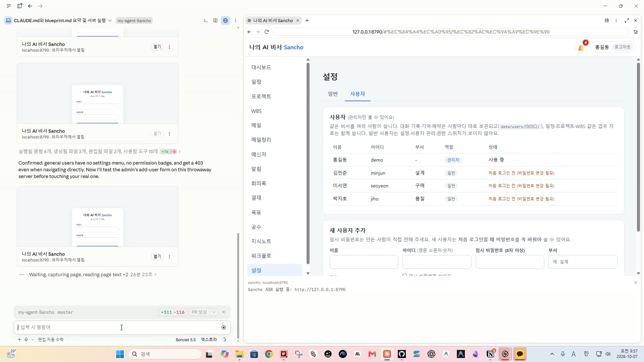Close the sancho server log panel
Viewport: 644px width, 362px height.
(x=636, y=283)
